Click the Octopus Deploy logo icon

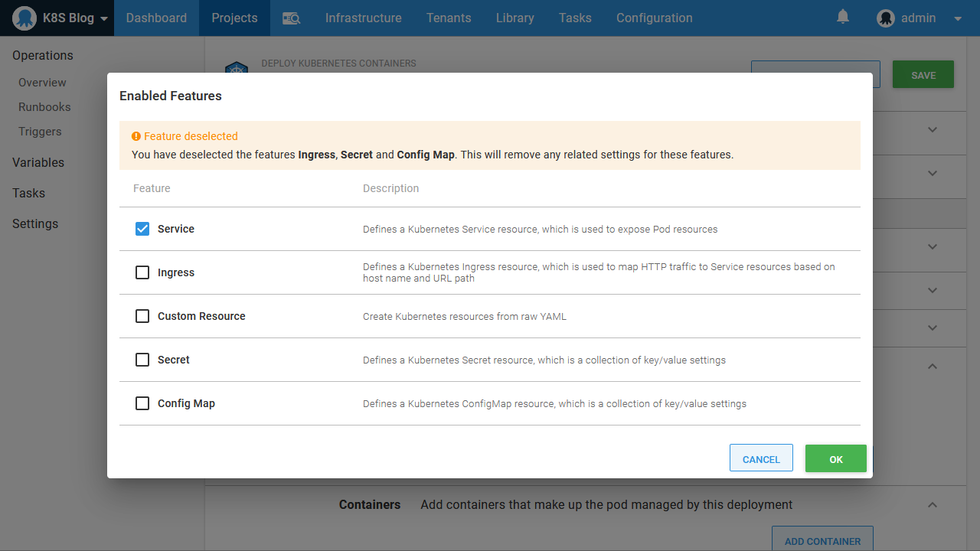pyautogui.click(x=24, y=18)
